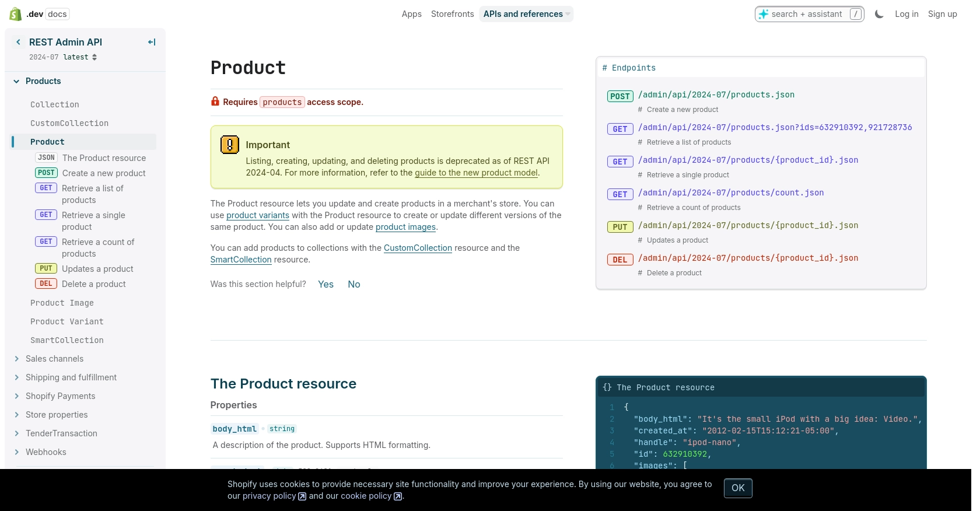Open Product Image in the sidebar
Image resolution: width=980 pixels, height=511 pixels.
point(62,303)
